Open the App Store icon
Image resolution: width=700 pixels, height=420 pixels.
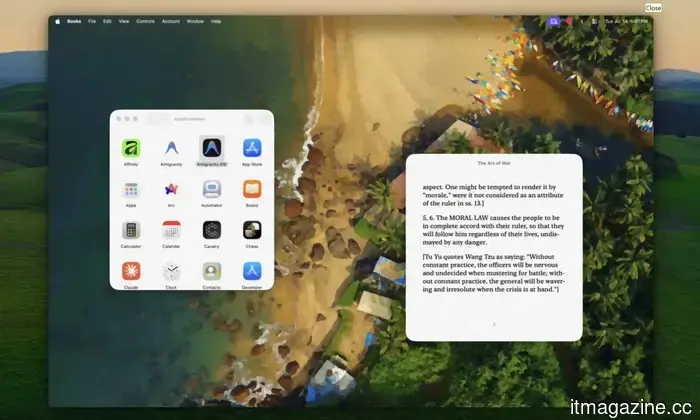252,148
